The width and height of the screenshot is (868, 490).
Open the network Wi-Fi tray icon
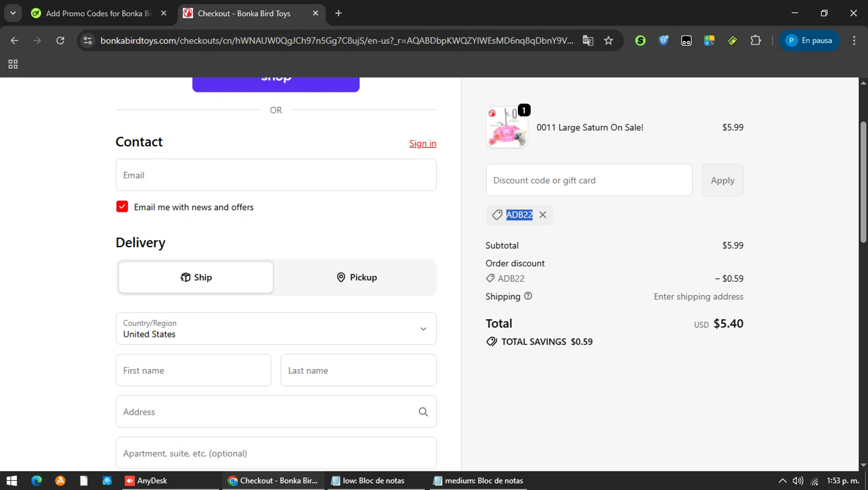coord(814,481)
